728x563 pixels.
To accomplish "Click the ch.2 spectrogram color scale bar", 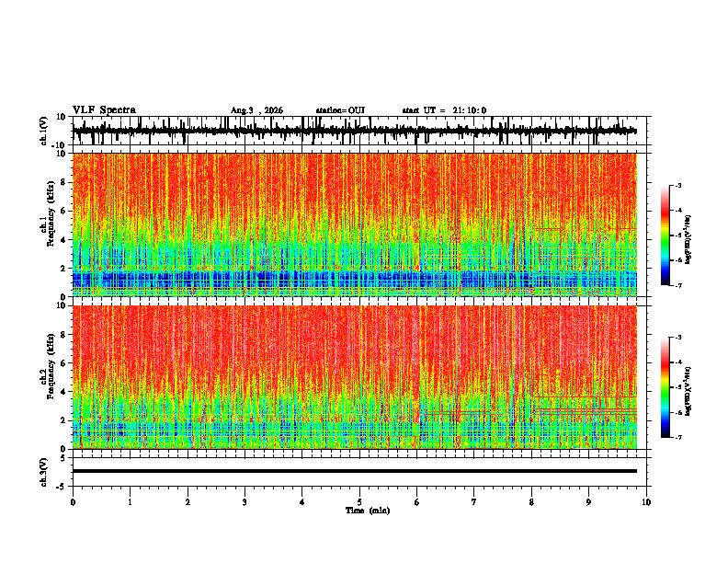I will pos(665,387).
